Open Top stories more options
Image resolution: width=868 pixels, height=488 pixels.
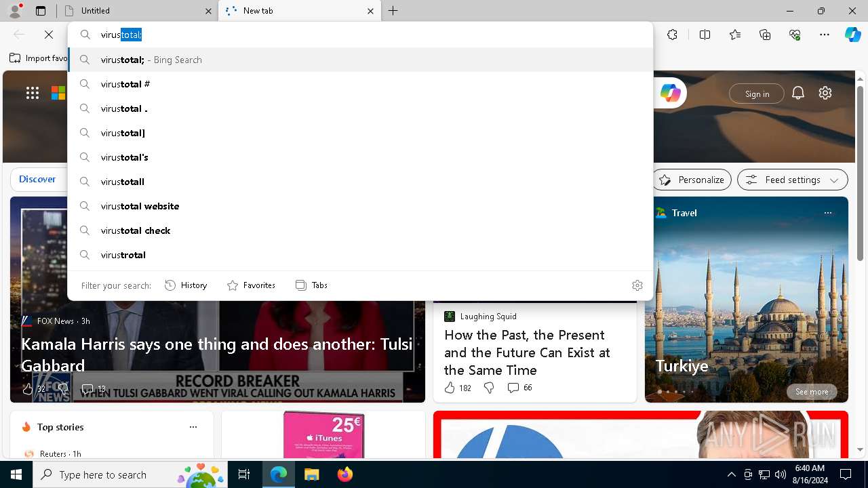click(x=193, y=427)
